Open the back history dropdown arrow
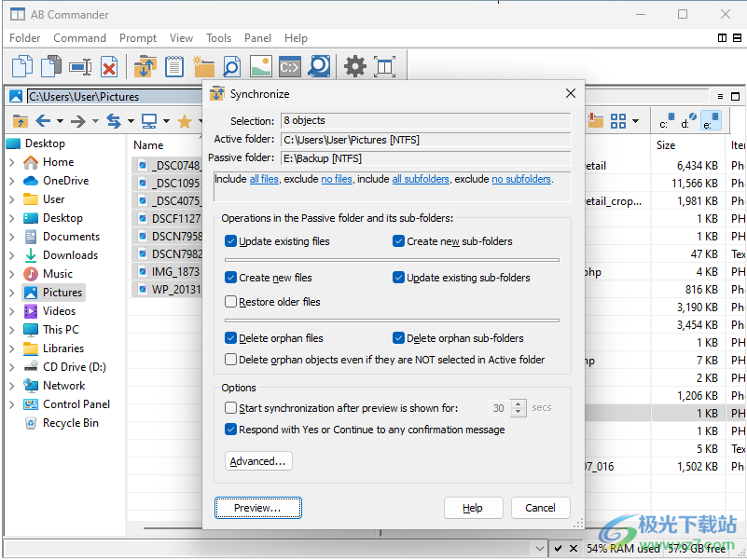The height and width of the screenshot is (560, 747). click(x=60, y=121)
